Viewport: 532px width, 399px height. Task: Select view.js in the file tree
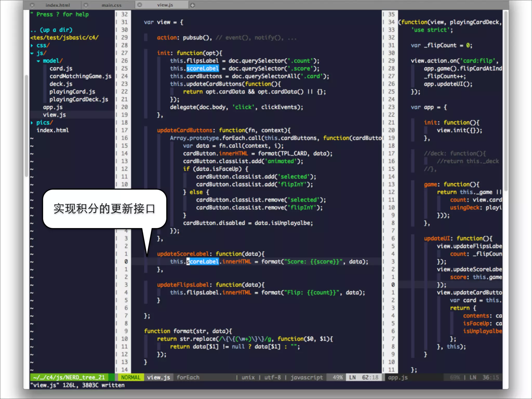(x=54, y=115)
